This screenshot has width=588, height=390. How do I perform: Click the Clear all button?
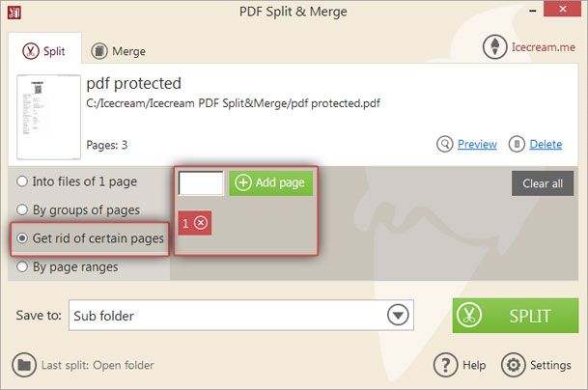coord(543,183)
